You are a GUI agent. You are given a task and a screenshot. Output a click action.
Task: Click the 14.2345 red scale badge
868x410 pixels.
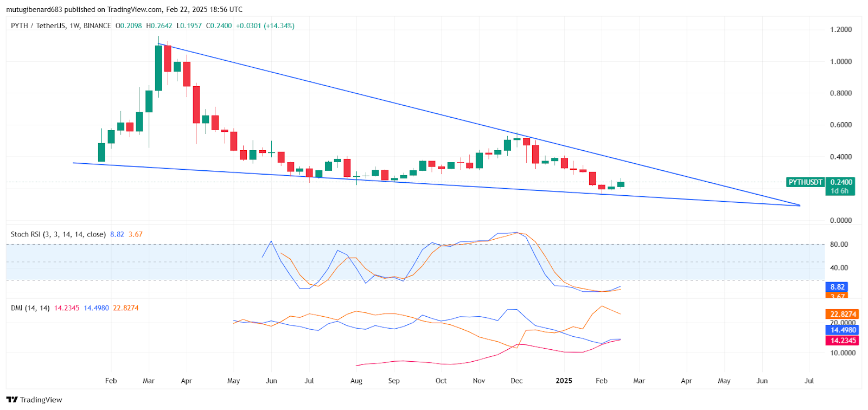(843, 341)
